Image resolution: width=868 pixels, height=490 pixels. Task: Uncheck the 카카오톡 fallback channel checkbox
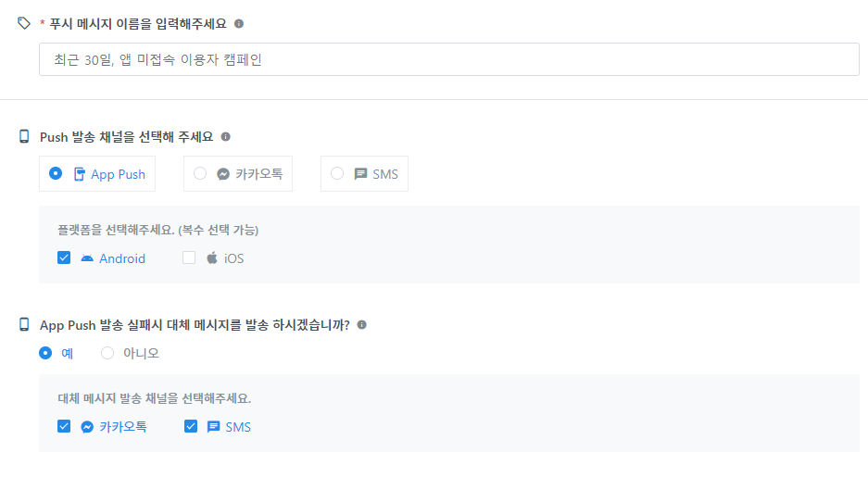(64, 427)
